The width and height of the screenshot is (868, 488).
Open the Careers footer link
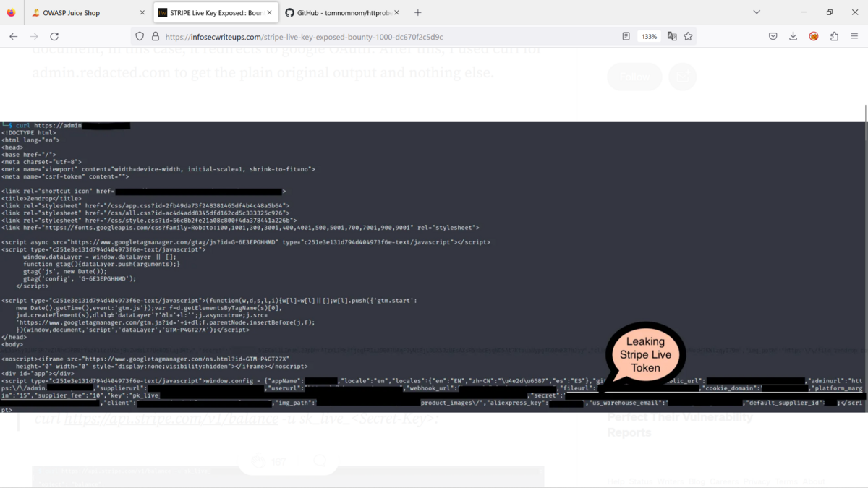tap(724, 481)
